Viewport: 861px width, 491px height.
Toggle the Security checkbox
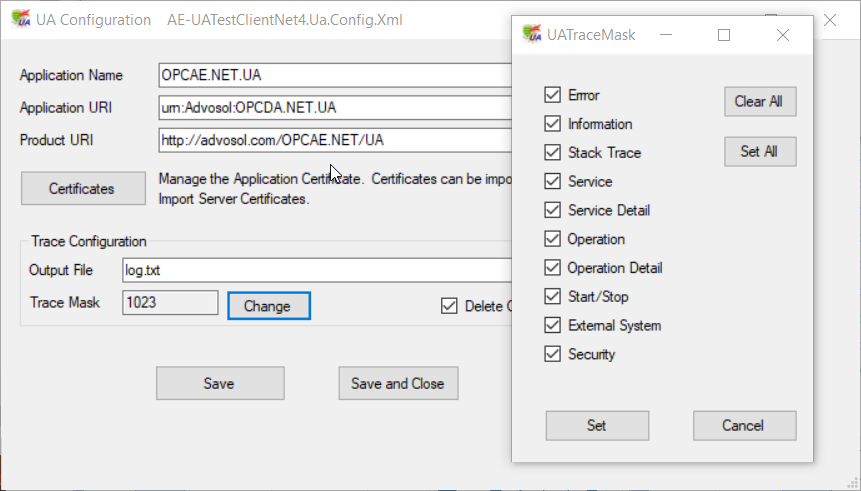pyautogui.click(x=551, y=354)
